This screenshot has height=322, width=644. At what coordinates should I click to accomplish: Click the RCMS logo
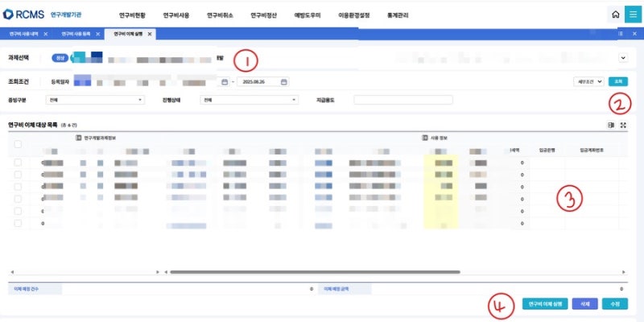23,14
